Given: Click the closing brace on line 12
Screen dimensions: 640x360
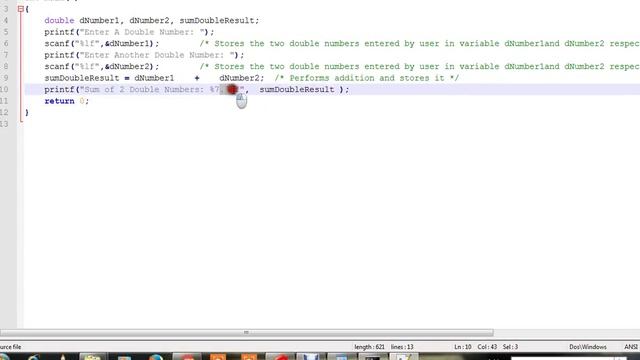Looking at the screenshot, I should (x=27, y=112).
